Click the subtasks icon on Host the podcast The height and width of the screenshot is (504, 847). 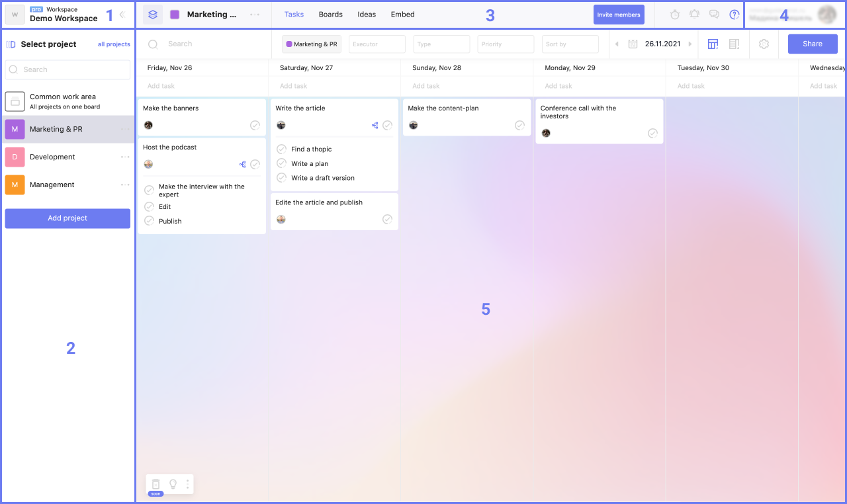(243, 165)
